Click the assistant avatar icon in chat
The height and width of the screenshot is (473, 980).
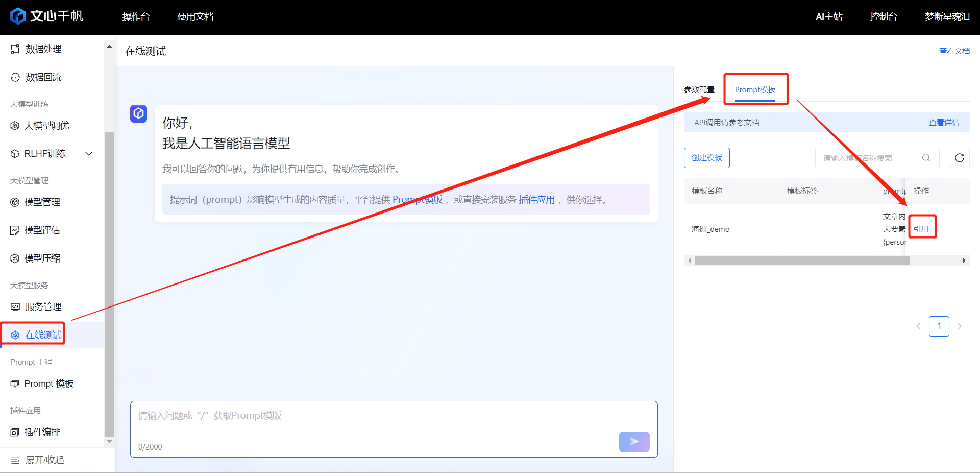139,113
